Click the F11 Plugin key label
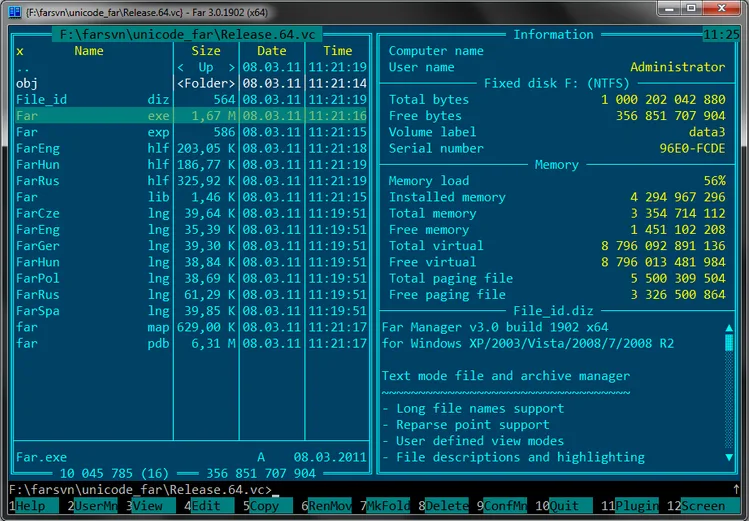This screenshot has height=521, width=749. click(630, 506)
